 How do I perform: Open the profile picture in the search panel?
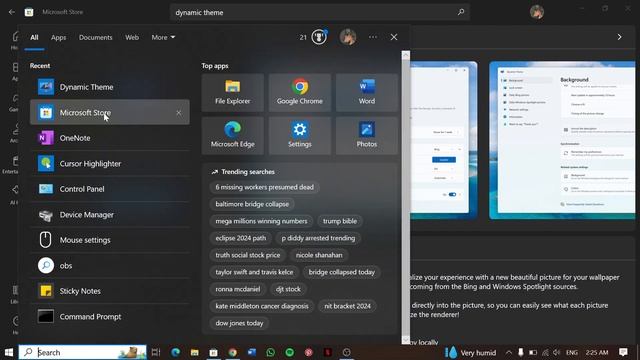pyautogui.click(x=348, y=37)
